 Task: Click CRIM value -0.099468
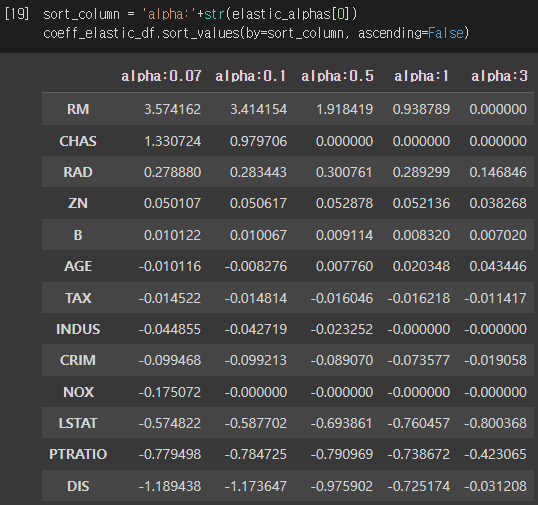tap(170, 360)
